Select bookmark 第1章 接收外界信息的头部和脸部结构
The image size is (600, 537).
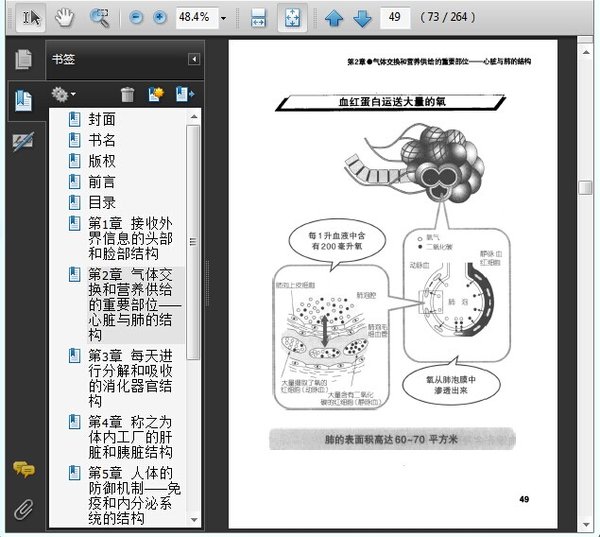tap(130, 238)
